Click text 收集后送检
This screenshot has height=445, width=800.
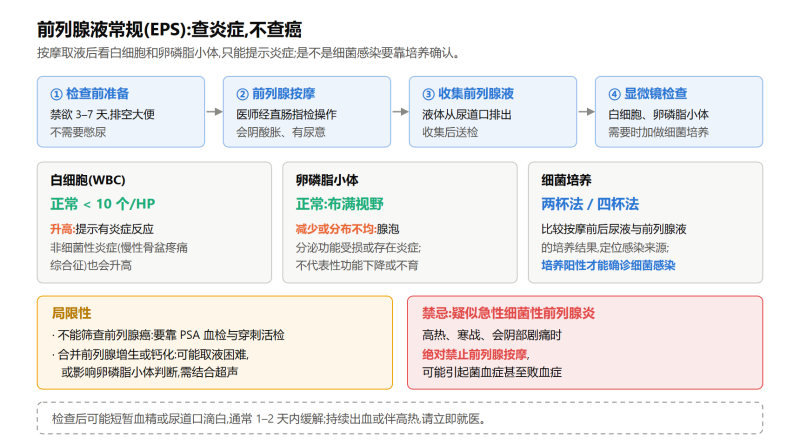[450, 132]
